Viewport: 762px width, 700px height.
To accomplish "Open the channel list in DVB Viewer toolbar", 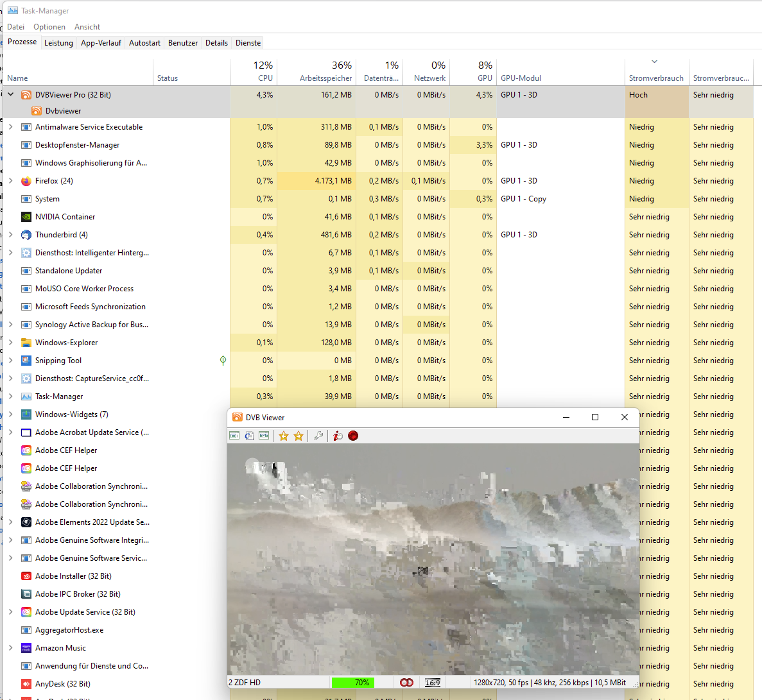I will tap(234, 436).
